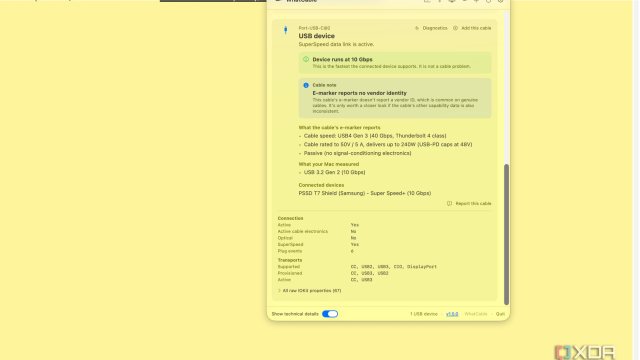
Task: Click What your Mac measured heading
Action: (x=329, y=164)
